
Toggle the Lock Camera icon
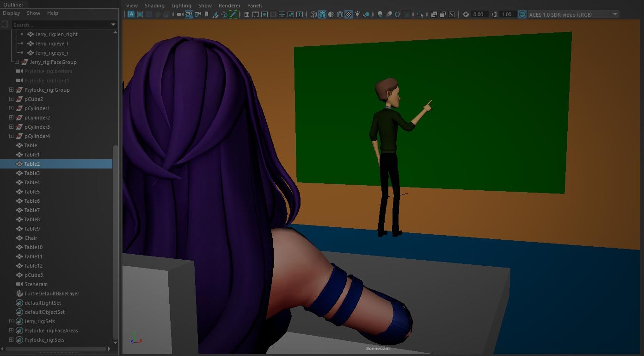(189, 14)
